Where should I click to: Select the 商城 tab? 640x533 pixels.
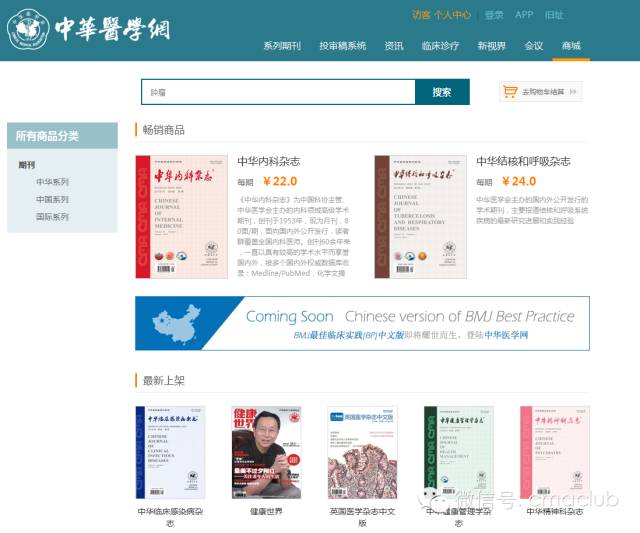click(571, 46)
